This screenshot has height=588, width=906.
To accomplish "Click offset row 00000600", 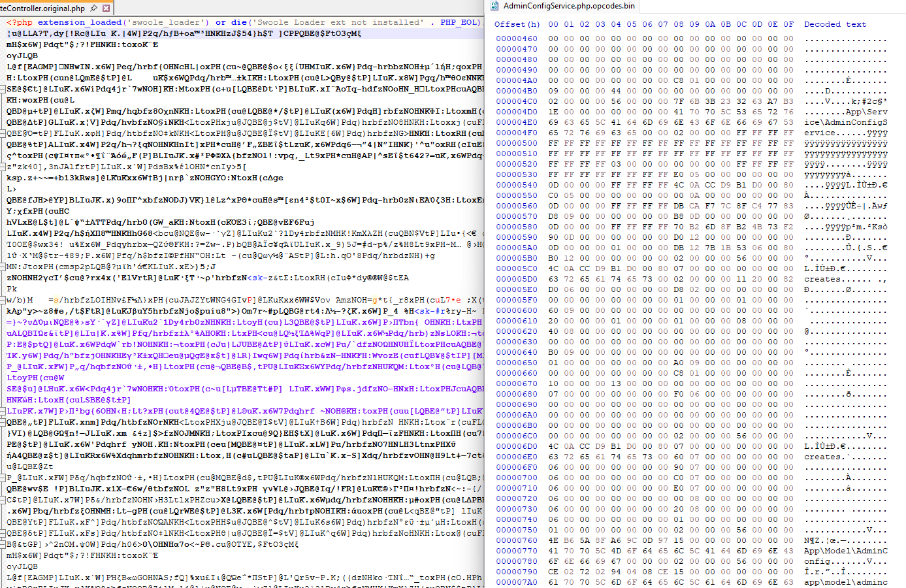I will coord(517,310).
